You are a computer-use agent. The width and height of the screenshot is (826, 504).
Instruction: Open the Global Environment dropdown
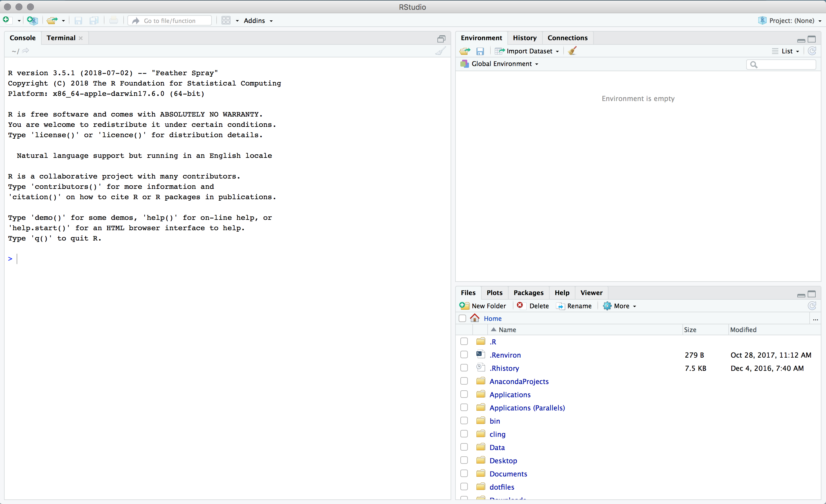tap(499, 64)
